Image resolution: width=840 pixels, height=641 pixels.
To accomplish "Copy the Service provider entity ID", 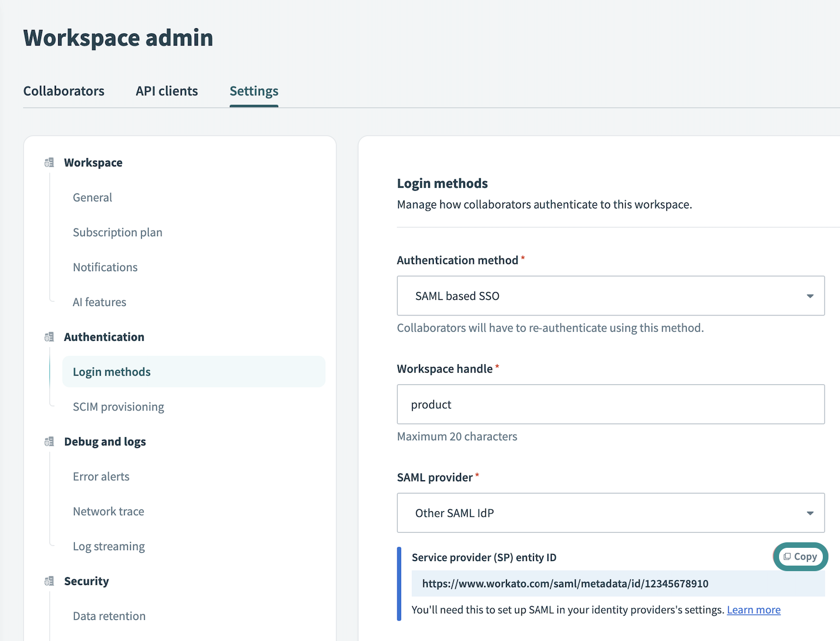I will 800,556.
